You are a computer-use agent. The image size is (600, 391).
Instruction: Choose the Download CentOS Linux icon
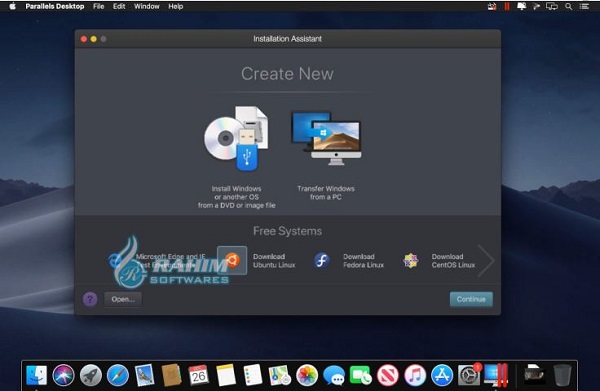pos(411,261)
